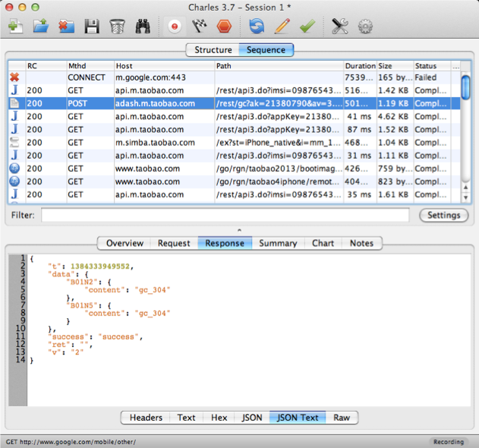Save the session with the floppy disk icon

tap(92, 27)
